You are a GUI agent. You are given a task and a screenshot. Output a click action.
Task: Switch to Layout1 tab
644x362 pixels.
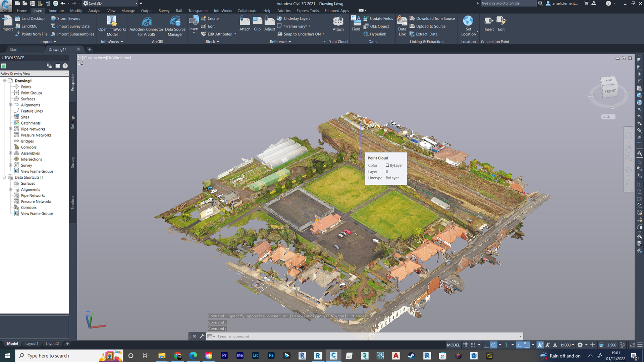click(32, 344)
